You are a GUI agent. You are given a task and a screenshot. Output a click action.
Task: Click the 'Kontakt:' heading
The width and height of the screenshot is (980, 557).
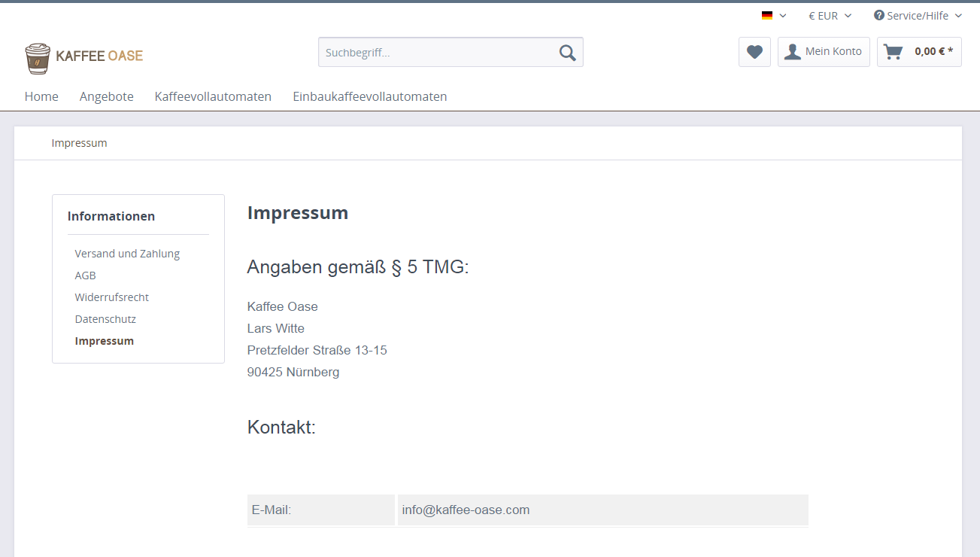pyautogui.click(x=281, y=428)
